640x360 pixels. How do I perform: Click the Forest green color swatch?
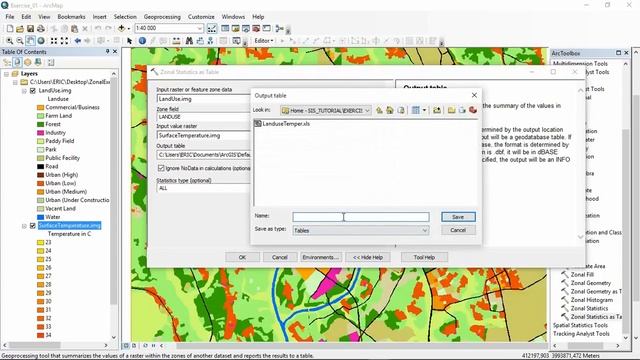pos(40,124)
